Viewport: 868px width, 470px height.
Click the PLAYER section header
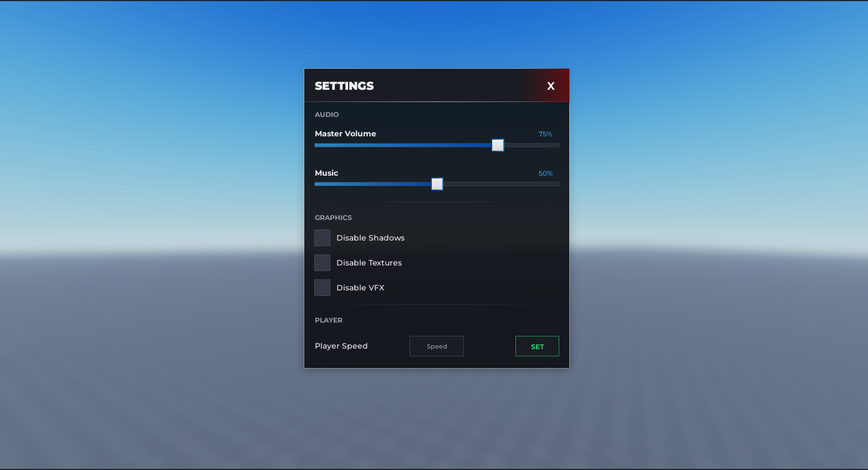(329, 320)
